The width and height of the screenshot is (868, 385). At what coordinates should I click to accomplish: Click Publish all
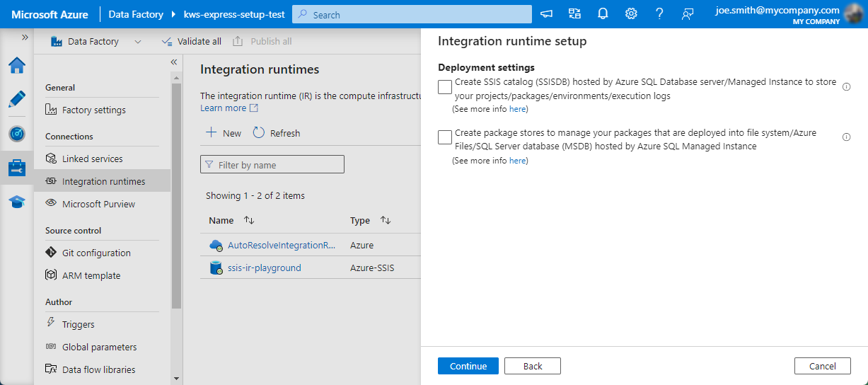click(262, 42)
